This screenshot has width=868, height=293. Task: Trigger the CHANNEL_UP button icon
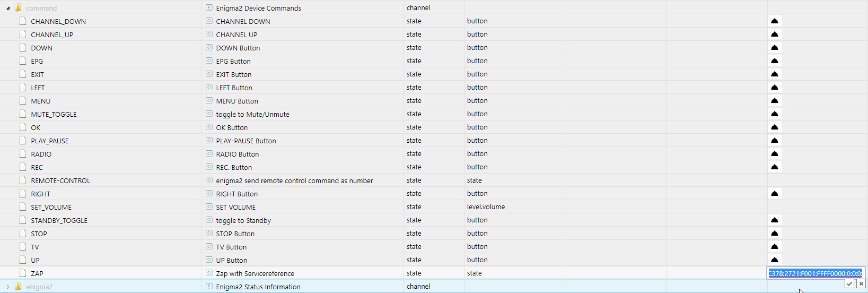point(774,34)
